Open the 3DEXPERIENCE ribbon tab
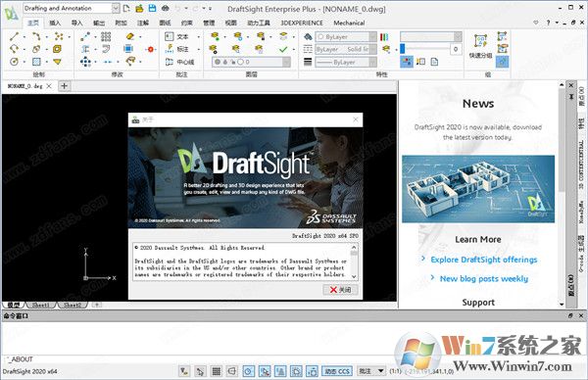 302,23
